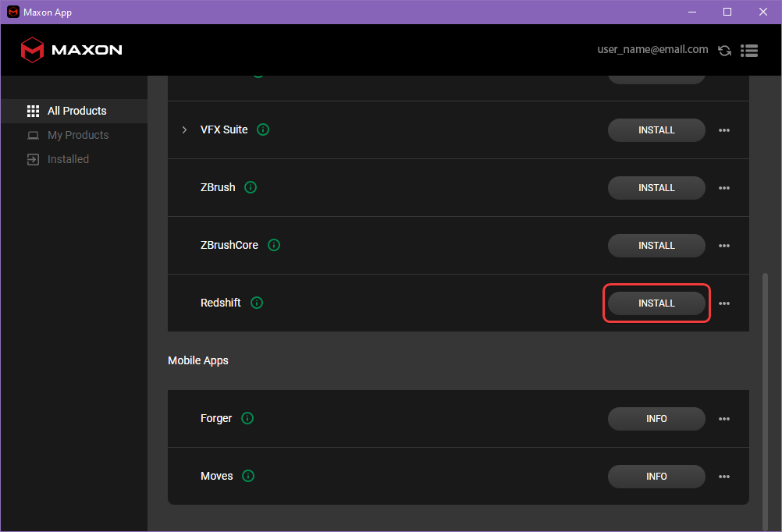Open the three-dot menu for Forger
The width and height of the screenshot is (782, 532).
pyautogui.click(x=724, y=419)
